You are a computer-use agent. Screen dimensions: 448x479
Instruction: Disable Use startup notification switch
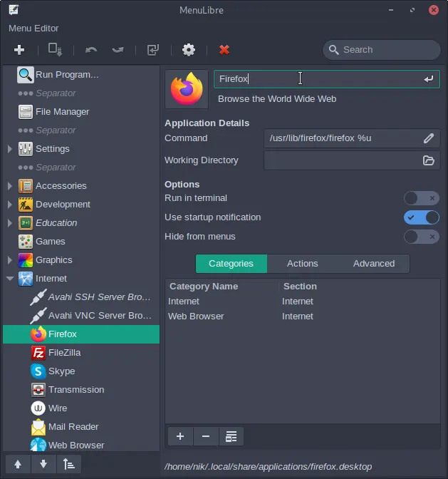point(421,217)
